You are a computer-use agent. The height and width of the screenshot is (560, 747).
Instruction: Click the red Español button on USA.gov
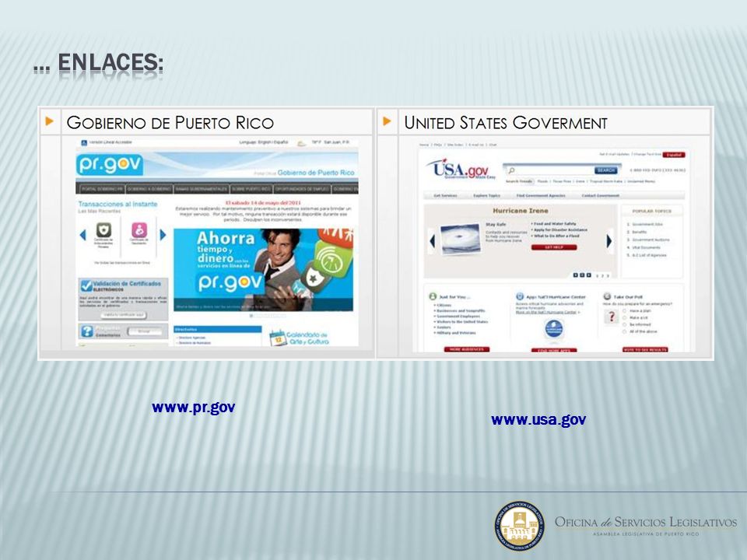click(x=674, y=155)
